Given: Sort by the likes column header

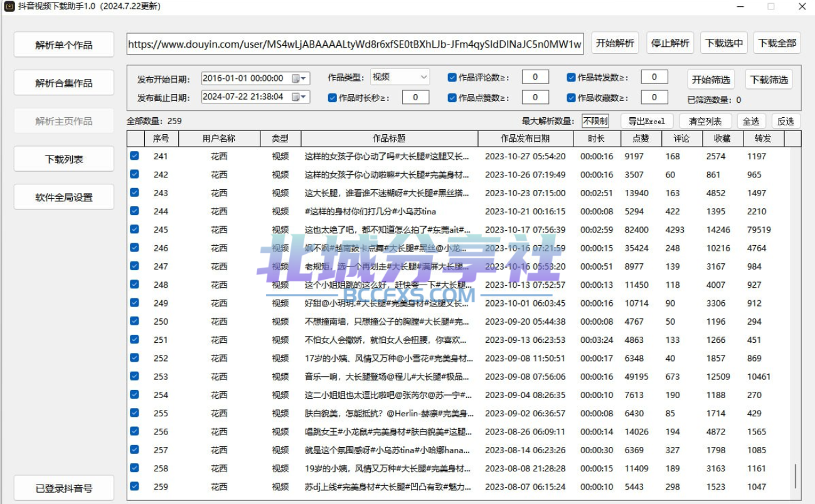Looking at the screenshot, I should 641,139.
